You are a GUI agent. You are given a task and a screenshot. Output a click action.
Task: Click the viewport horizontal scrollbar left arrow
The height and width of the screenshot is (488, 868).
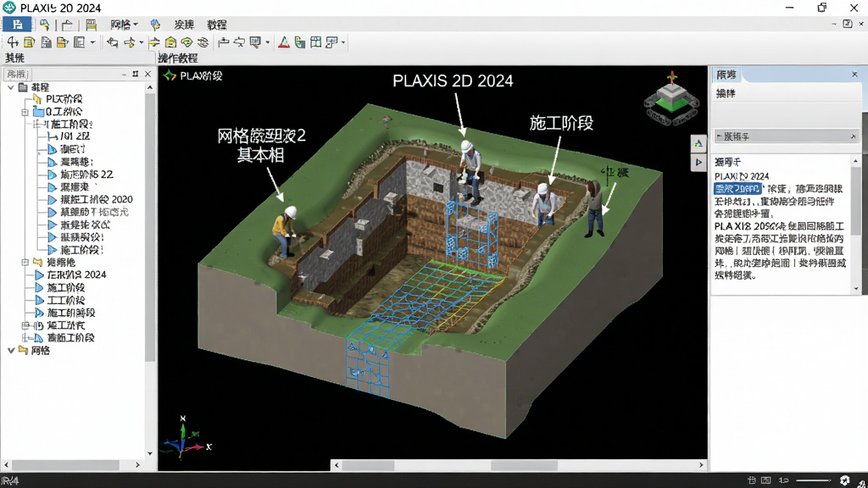click(x=337, y=465)
